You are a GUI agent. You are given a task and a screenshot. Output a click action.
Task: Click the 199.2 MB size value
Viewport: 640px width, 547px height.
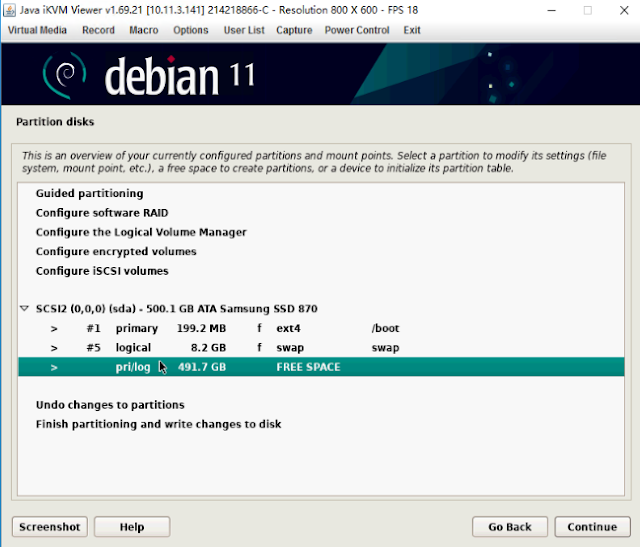(201, 328)
